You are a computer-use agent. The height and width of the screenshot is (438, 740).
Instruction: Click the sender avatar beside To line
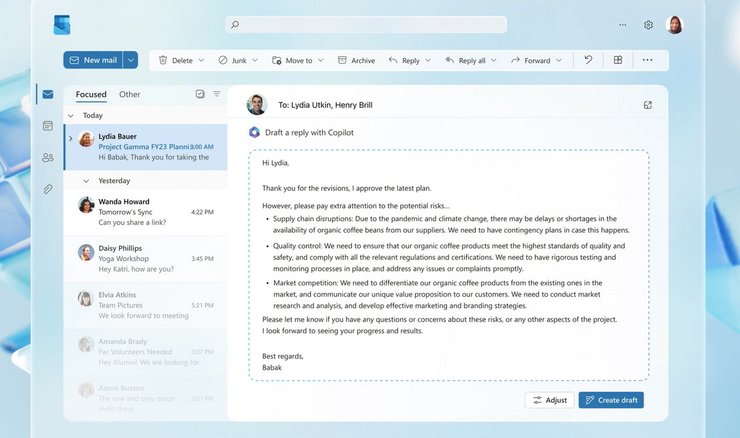pos(257,105)
